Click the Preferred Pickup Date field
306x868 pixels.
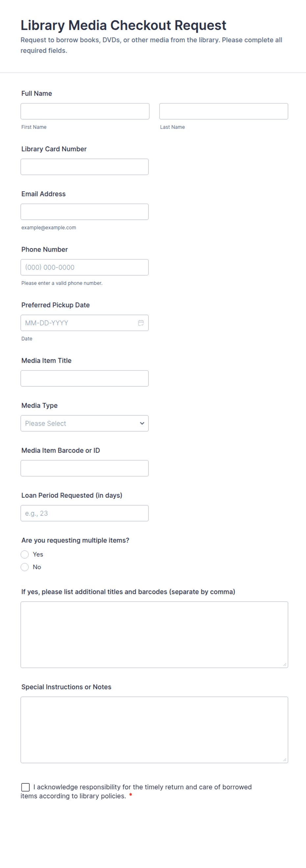(77, 323)
